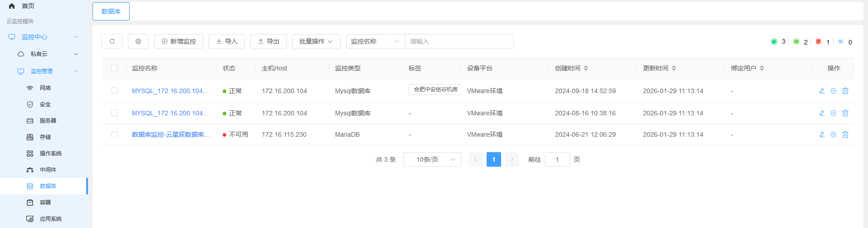Click the edit icon for the MariaDB row

pyautogui.click(x=822, y=134)
